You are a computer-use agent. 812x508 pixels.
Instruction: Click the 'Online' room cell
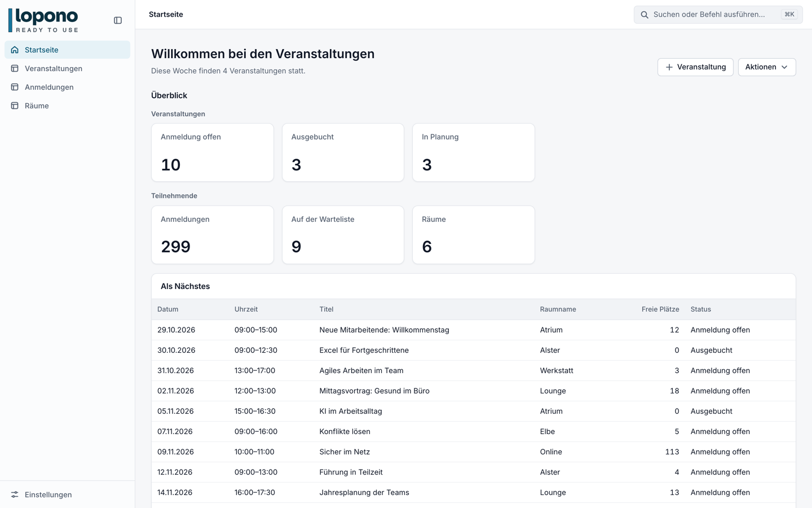point(551,452)
